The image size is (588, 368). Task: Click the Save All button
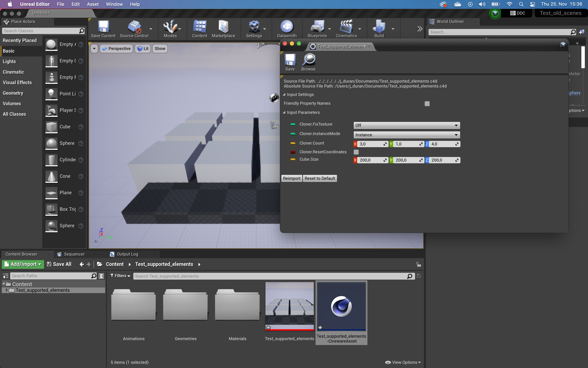59,264
